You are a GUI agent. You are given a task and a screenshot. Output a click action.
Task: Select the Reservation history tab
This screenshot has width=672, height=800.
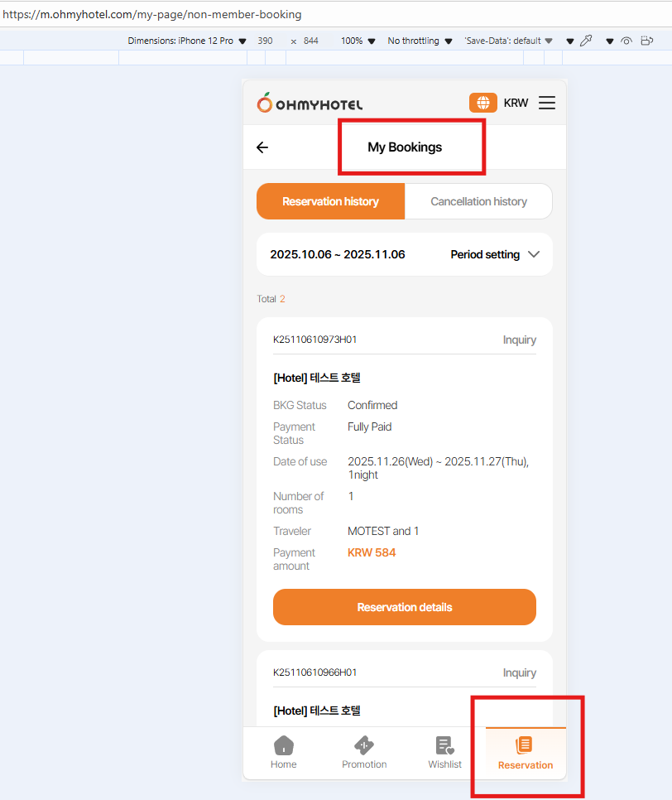(330, 201)
